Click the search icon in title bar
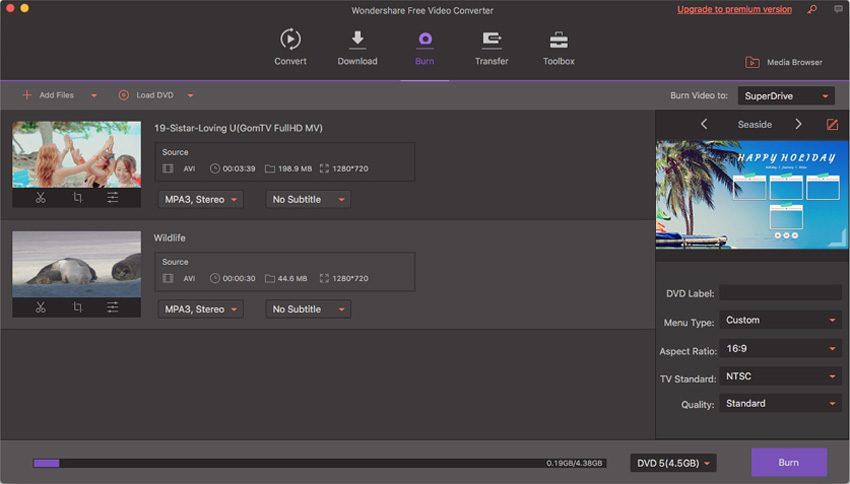This screenshot has width=850, height=484. (811, 10)
